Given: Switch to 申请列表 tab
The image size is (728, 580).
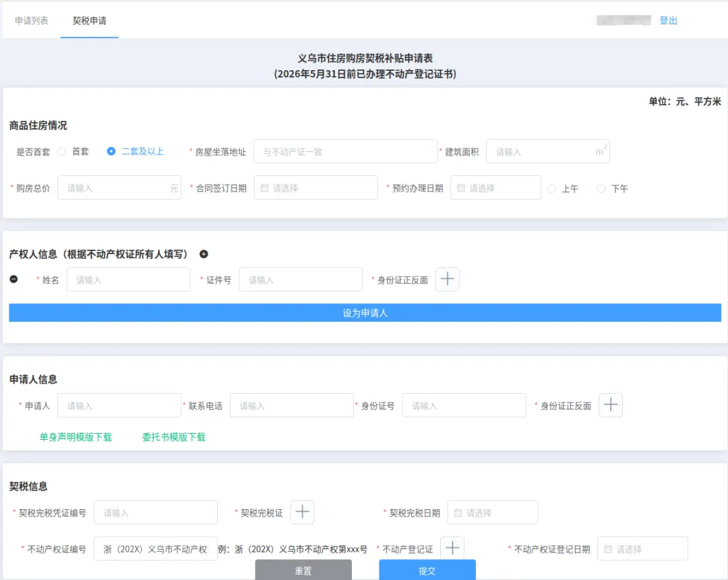Looking at the screenshot, I should coord(32,20).
